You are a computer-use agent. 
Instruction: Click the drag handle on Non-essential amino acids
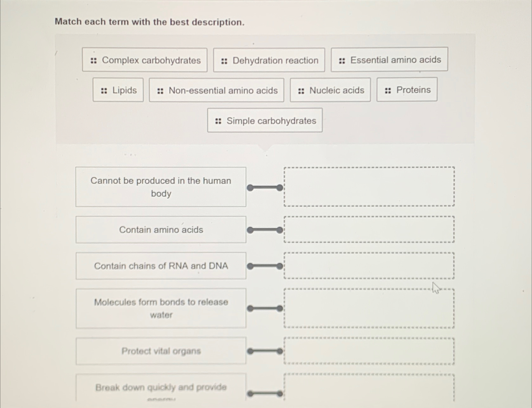[160, 90]
